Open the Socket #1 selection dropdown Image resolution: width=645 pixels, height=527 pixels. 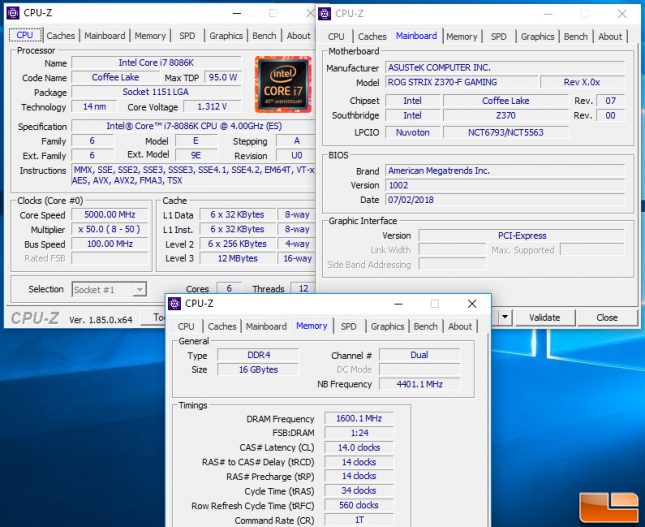pyautogui.click(x=109, y=290)
